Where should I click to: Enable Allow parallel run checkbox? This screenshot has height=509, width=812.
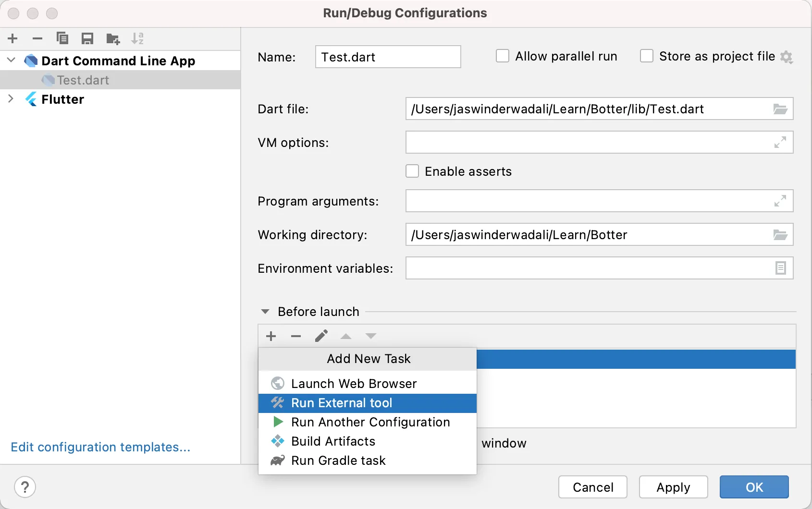(x=503, y=56)
